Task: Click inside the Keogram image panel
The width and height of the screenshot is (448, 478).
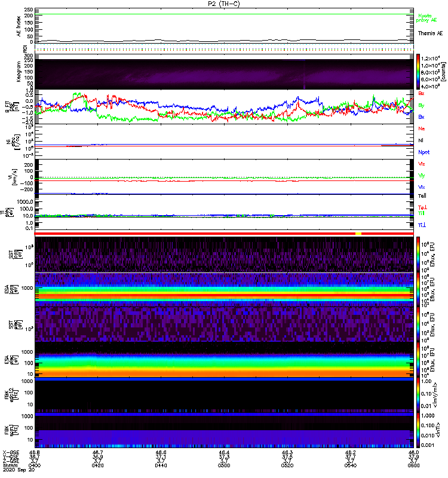Action: [x=224, y=74]
